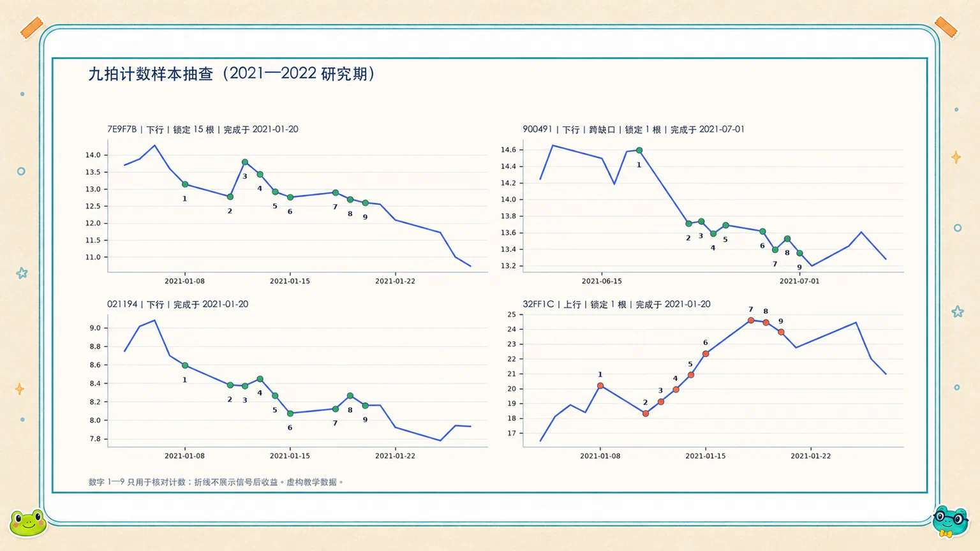Viewport: 980px width, 551px height.
Task: Click red marker 9 in the 32FF1C chart
Action: [x=781, y=332]
